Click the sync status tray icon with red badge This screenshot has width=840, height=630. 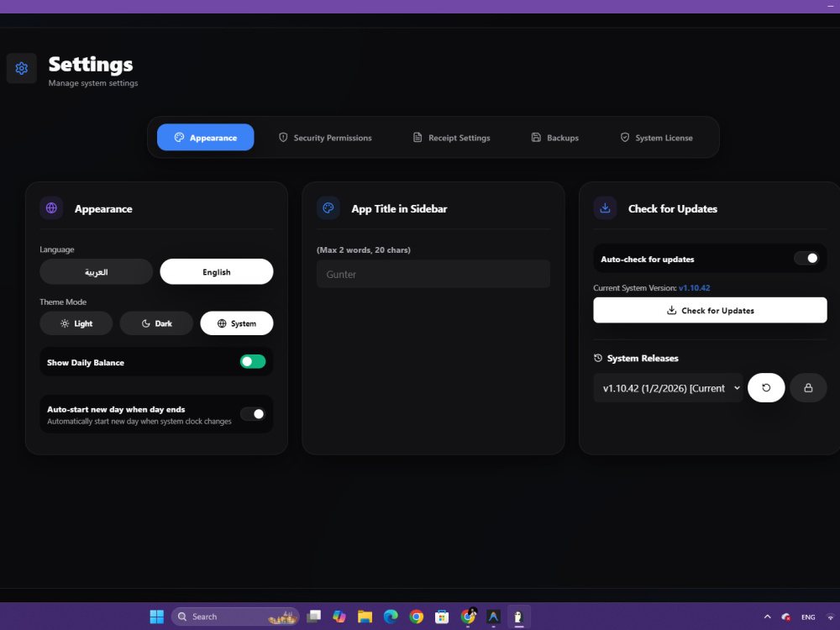click(x=786, y=617)
